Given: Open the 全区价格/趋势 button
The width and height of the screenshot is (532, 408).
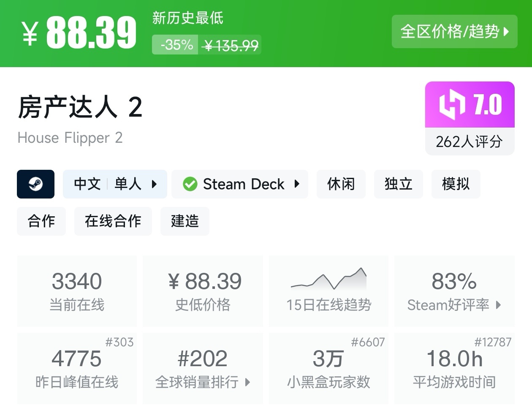Looking at the screenshot, I should pyautogui.click(x=454, y=32).
